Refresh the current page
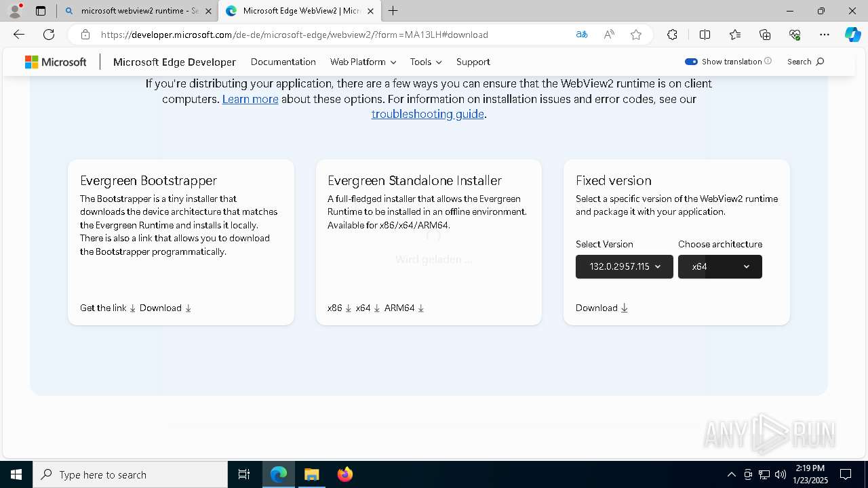Viewport: 868px width, 488px height. tap(49, 35)
